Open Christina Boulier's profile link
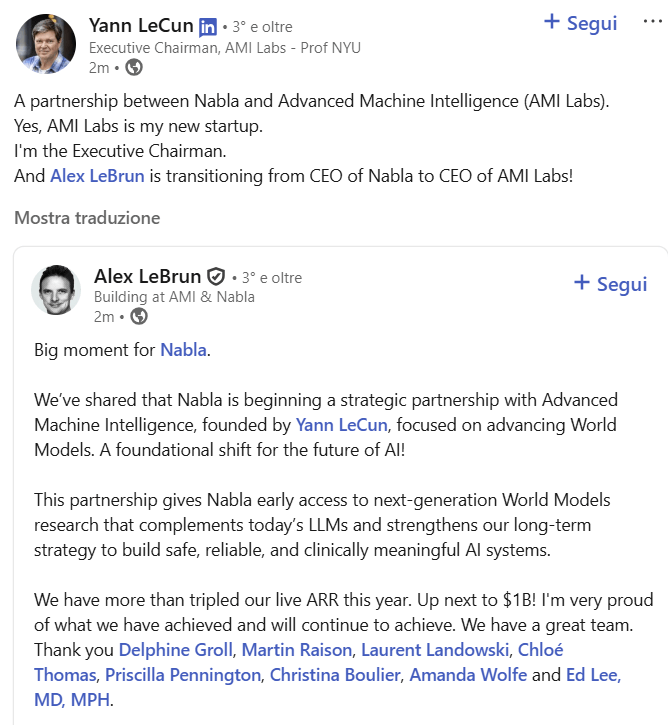 pyautogui.click(x=335, y=675)
